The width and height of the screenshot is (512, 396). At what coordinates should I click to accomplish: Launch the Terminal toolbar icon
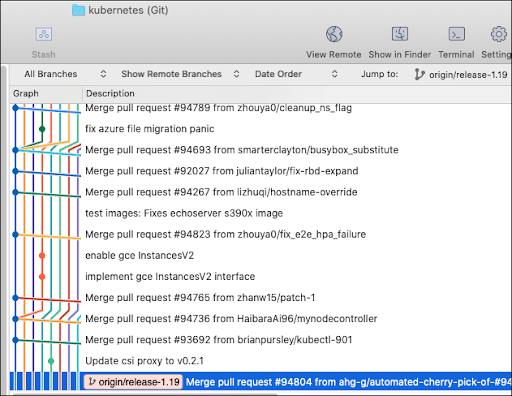[x=456, y=34]
